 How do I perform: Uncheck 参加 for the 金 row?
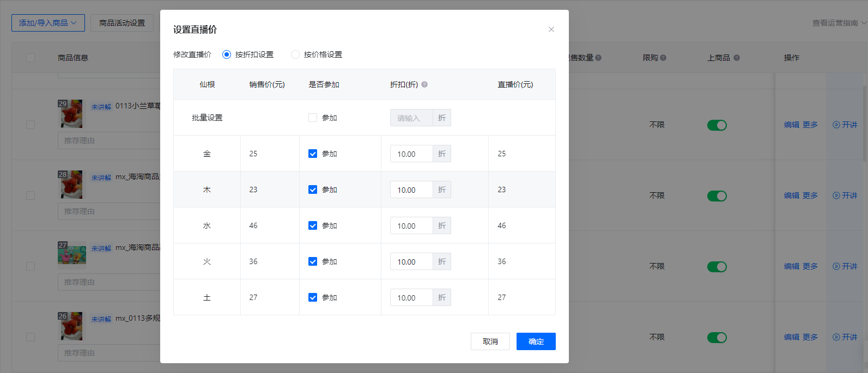[x=313, y=154]
